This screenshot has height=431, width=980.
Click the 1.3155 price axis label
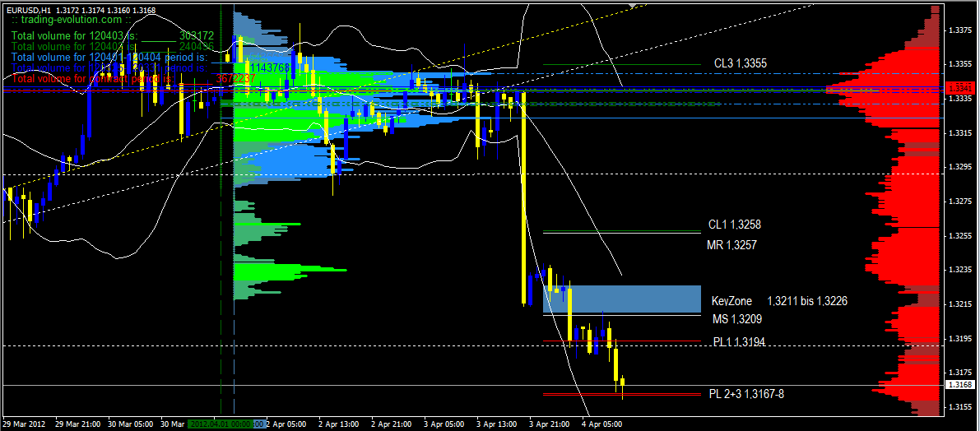tap(959, 407)
